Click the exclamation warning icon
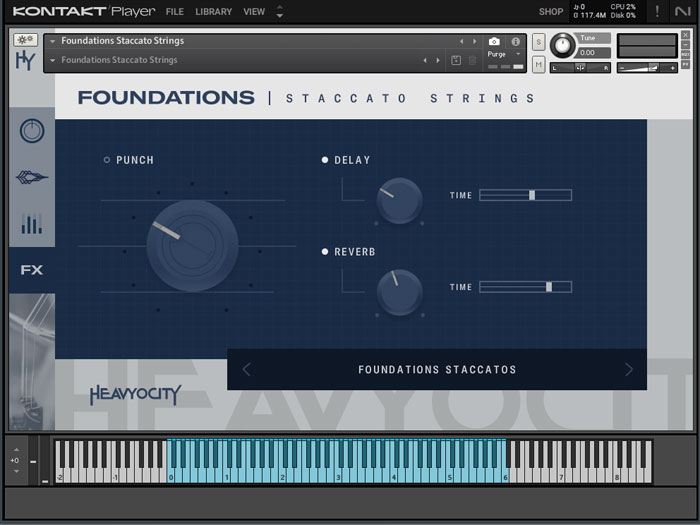The width and height of the screenshot is (700, 525). 657,11
